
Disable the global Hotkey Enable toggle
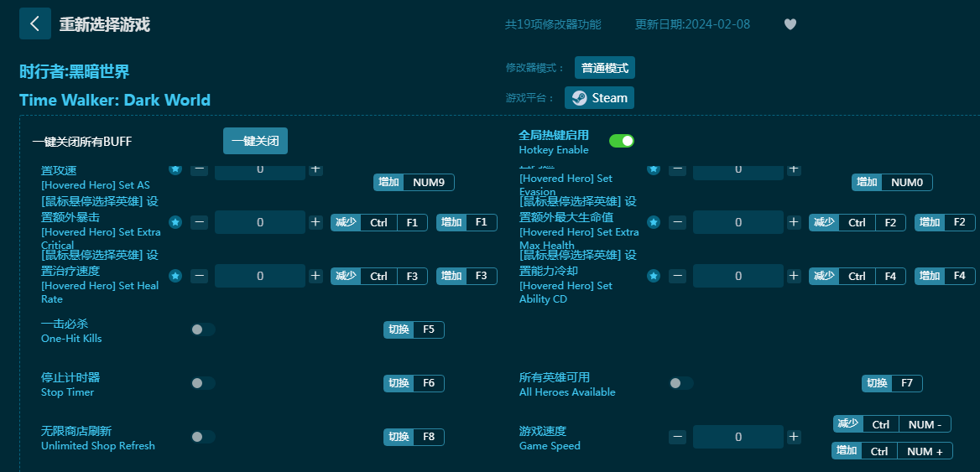pyautogui.click(x=621, y=141)
